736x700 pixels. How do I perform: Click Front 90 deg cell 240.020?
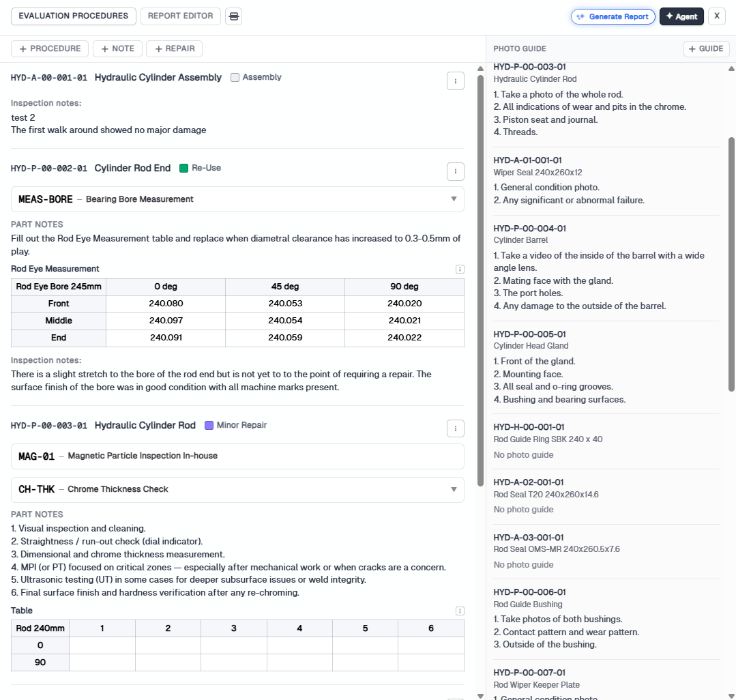pos(404,304)
